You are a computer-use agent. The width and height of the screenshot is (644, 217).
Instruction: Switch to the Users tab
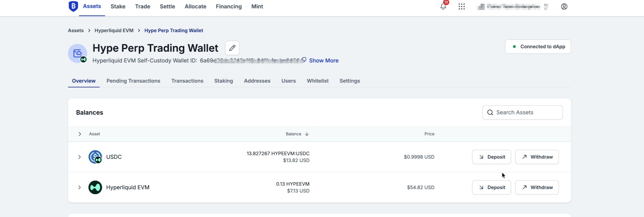289,81
